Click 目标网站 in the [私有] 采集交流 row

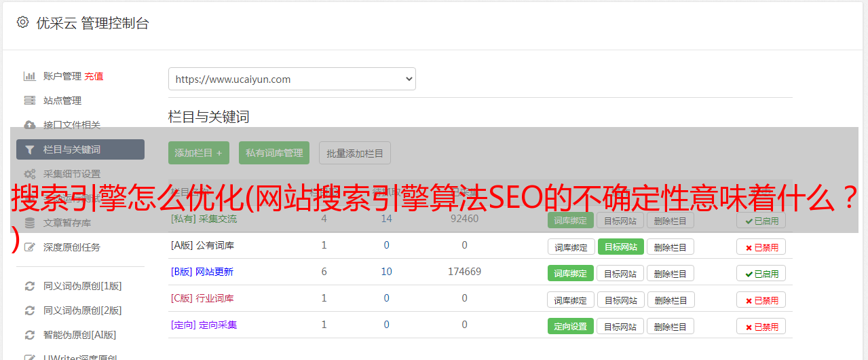pos(620,220)
